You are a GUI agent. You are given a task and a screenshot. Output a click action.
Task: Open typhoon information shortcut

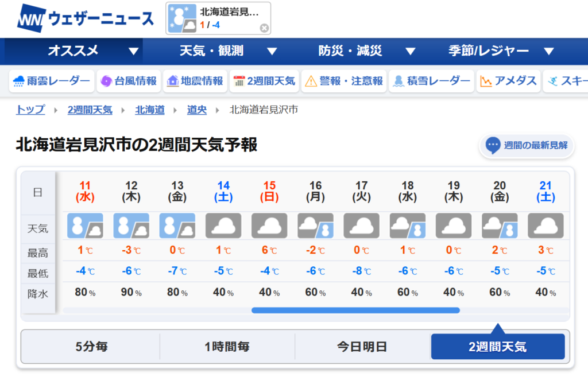(128, 81)
